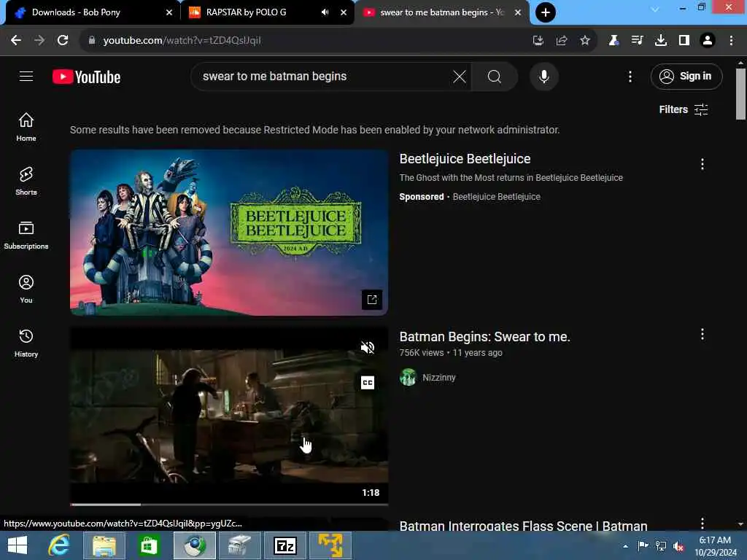
Task: Open the browser three-dot main menu
Action: pyautogui.click(x=731, y=41)
